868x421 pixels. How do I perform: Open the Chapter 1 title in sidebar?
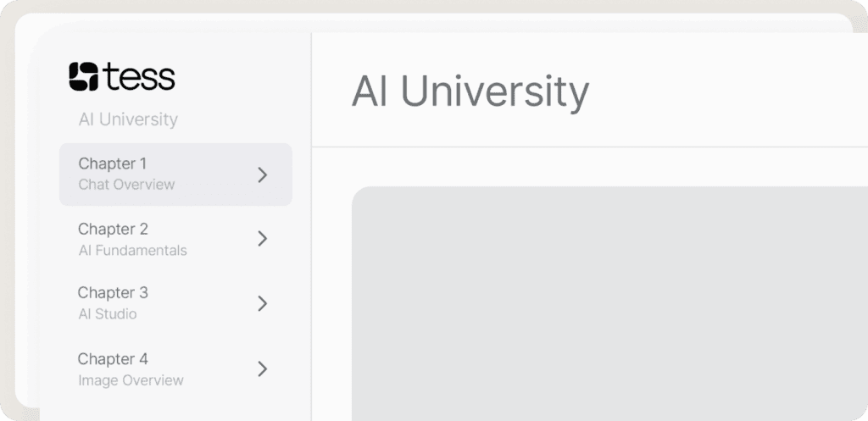[x=113, y=163]
